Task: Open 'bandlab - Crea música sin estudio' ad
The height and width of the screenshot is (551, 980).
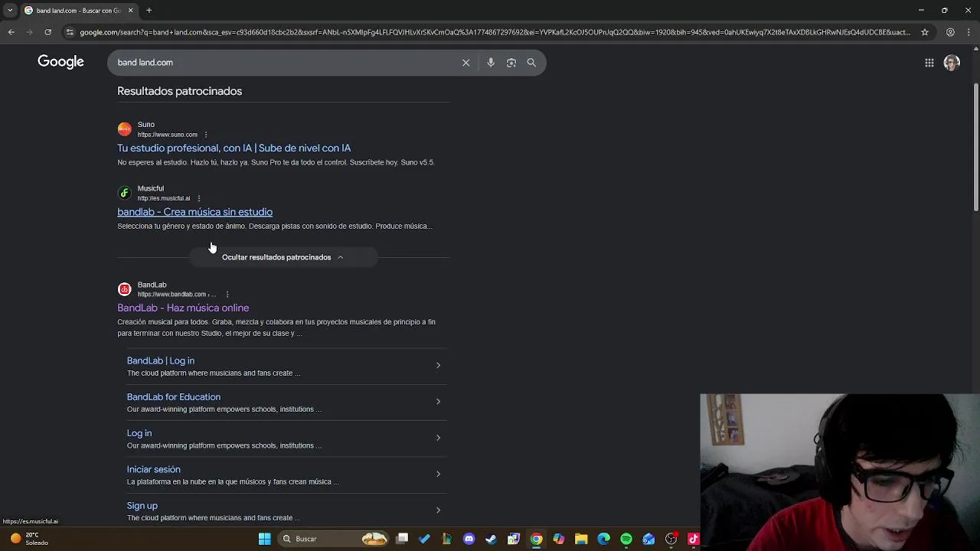Action: tap(194, 212)
